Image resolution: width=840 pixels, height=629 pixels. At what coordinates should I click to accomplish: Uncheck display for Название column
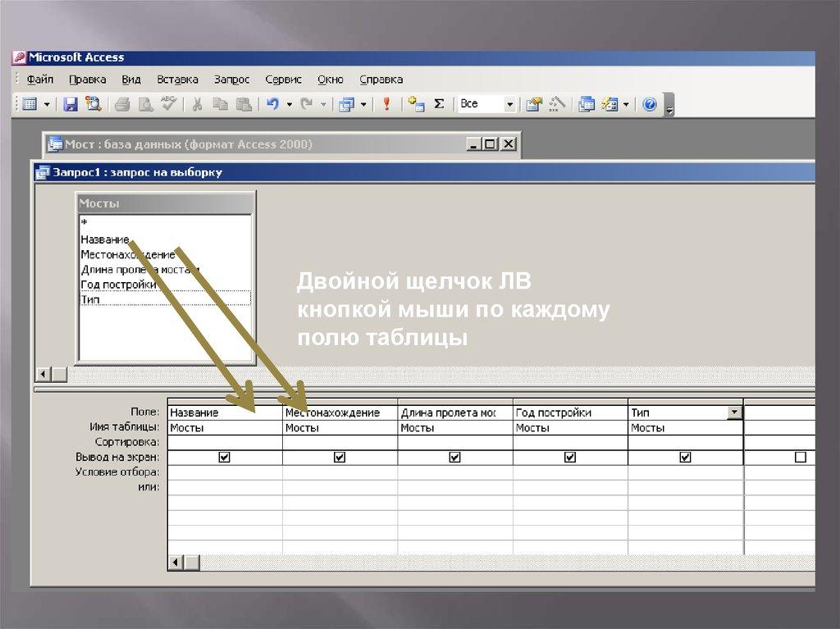[225, 458]
